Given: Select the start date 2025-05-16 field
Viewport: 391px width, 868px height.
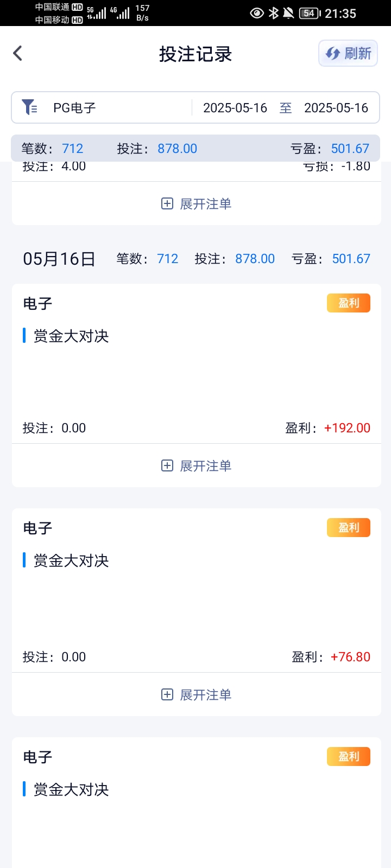Looking at the screenshot, I should click(235, 108).
